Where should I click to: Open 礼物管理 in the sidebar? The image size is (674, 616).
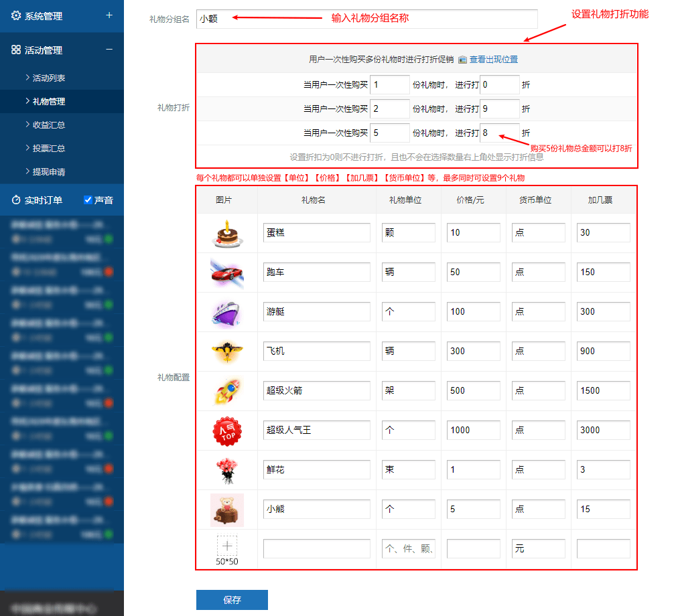click(x=48, y=101)
